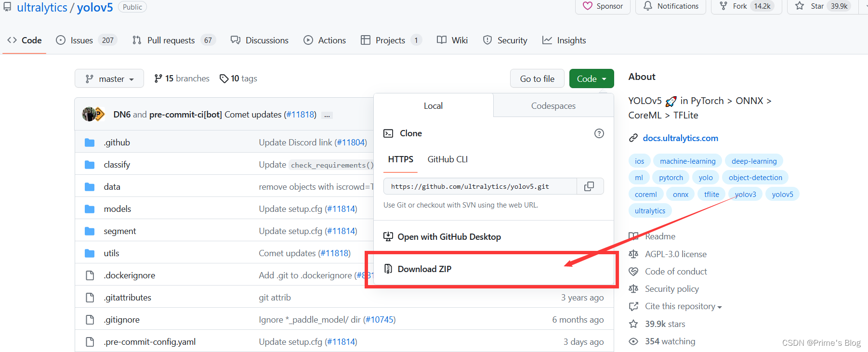Screen dimensions: 868x352
Task: Click the DN6 commit author avatar
Action: 89,114
